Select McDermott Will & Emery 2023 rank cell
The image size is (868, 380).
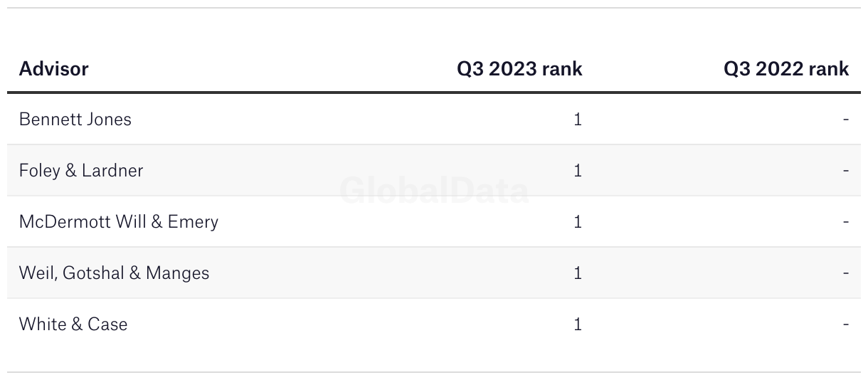click(x=578, y=221)
